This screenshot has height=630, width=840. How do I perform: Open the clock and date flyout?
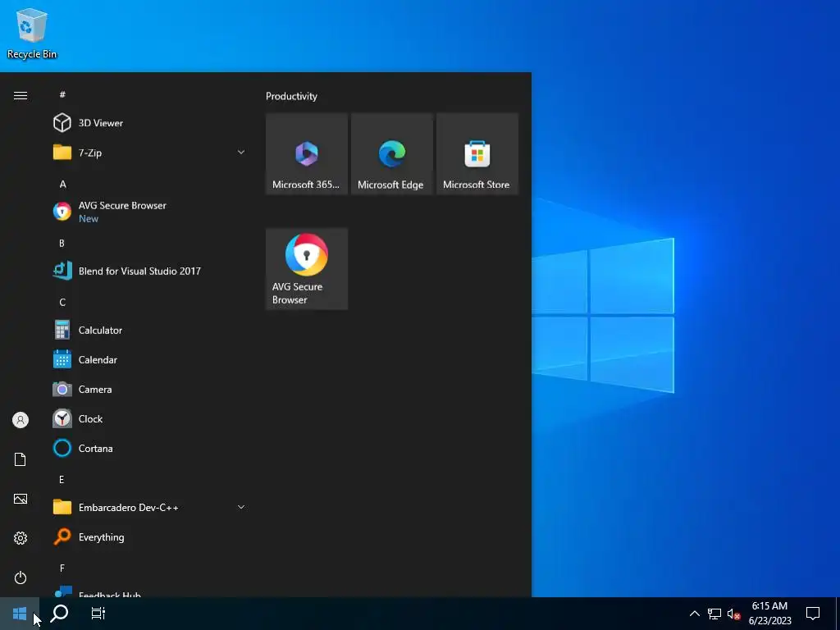pyautogui.click(x=769, y=614)
